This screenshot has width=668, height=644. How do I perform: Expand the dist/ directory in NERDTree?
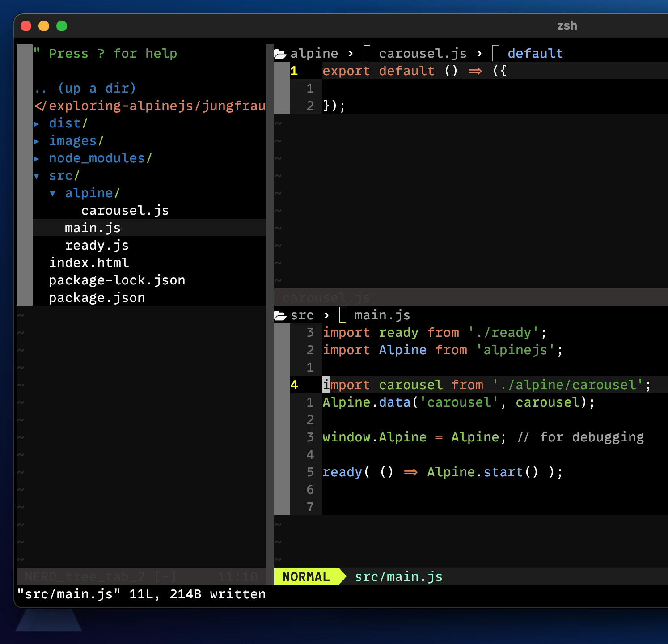pos(37,123)
